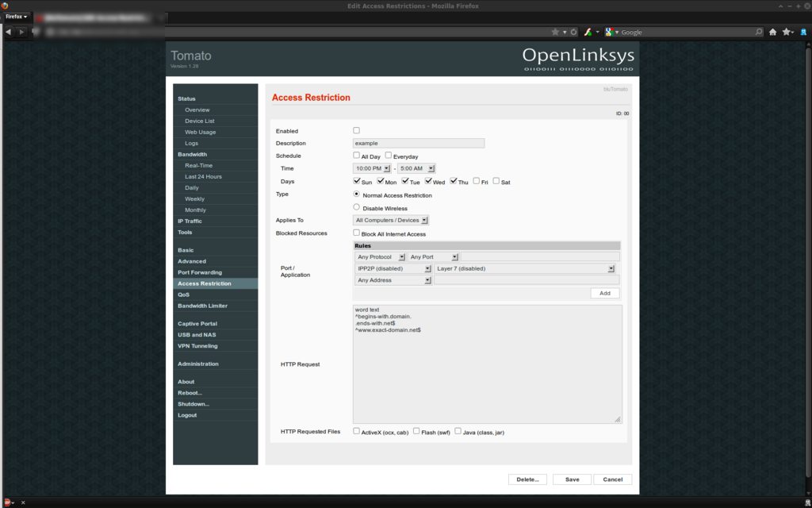Open the Layer 7 (disabled) dropdown

[525, 268]
